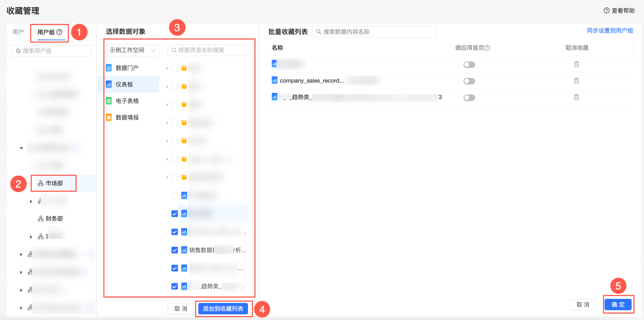The image size is (644, 320).
Task: Switch to the 用户 tab
Action: (18, 32)
